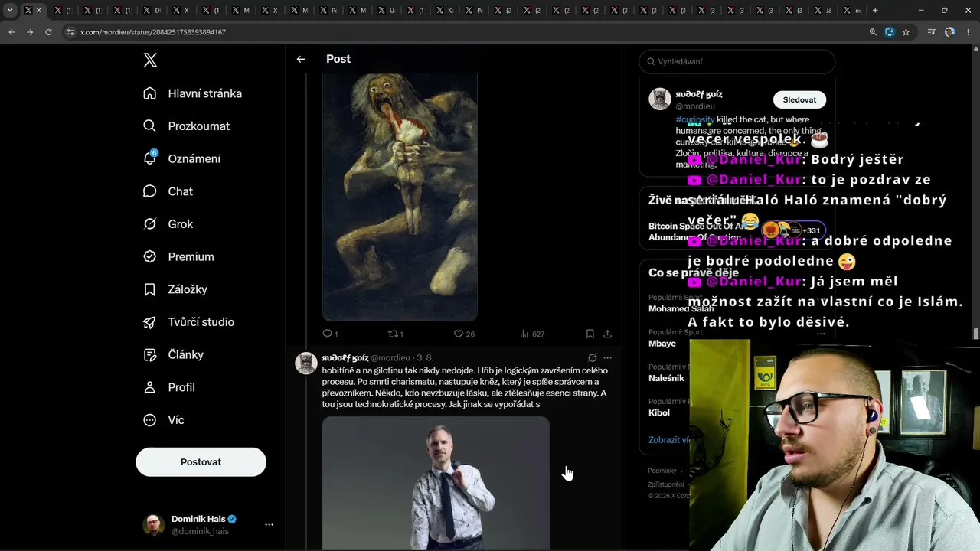Open Oznámení bell notifications icon
The width and height of the screenshot is (980, 551).
pyautogui.click(x=150, y=158)
